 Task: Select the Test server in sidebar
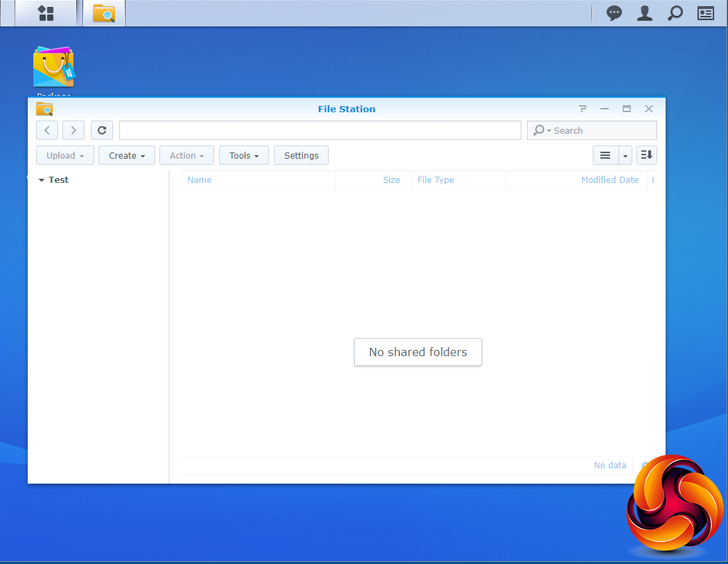point(58,180)
